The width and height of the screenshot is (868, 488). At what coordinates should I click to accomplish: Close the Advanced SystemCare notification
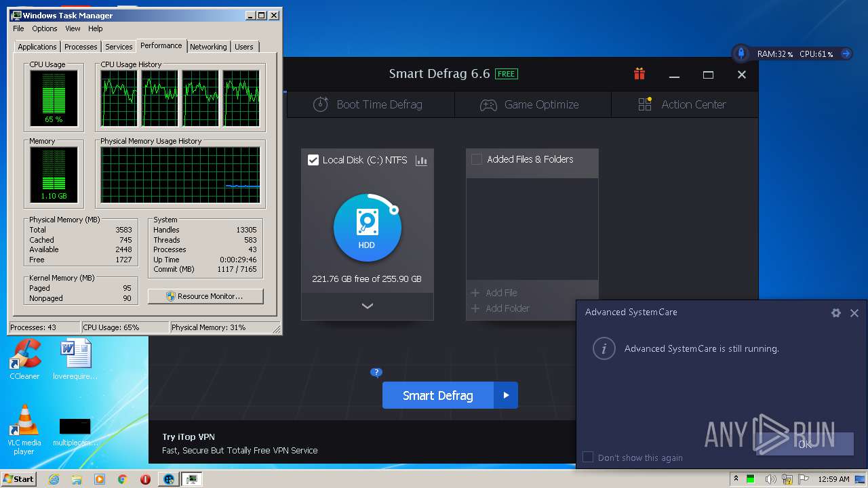point(854,312)
